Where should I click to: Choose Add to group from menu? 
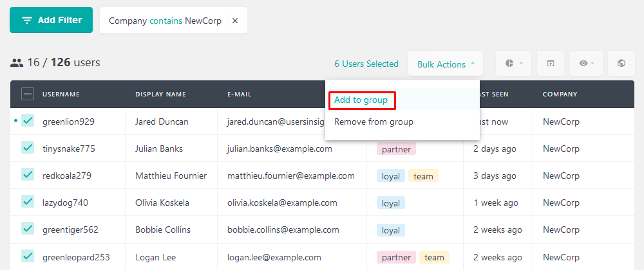pyautogui.click(x=361, y=100)
